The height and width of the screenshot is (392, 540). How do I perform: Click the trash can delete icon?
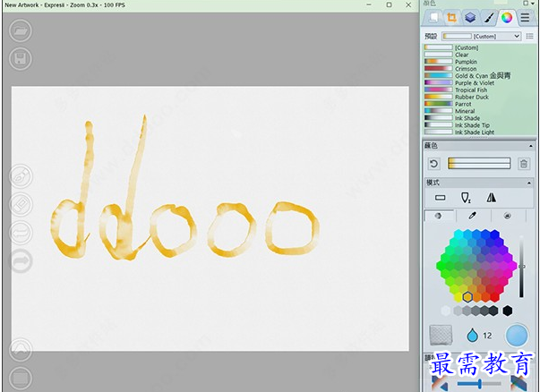pyautogui.click(x=524, y=164)
